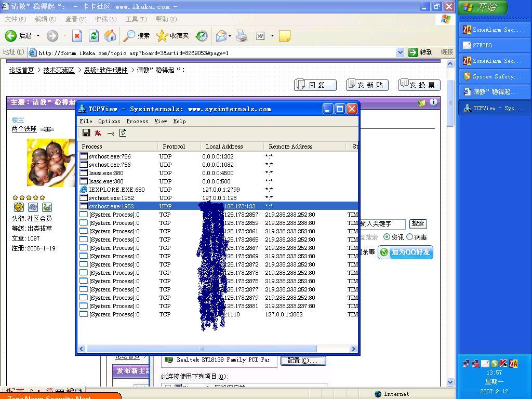Sort by the Process column header

pos(118,147)
